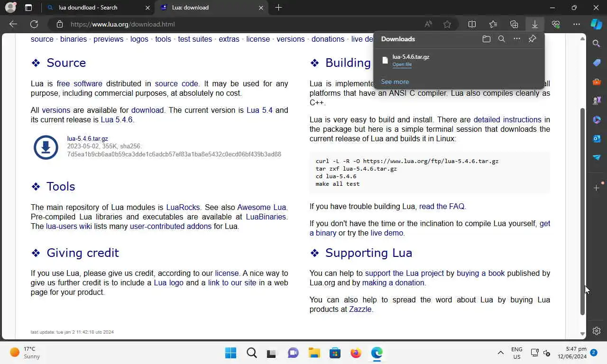Image resolution: width=607 pixels, height=364 pixels.
Task: Click the browser back arrow
Action: point(13,24)
